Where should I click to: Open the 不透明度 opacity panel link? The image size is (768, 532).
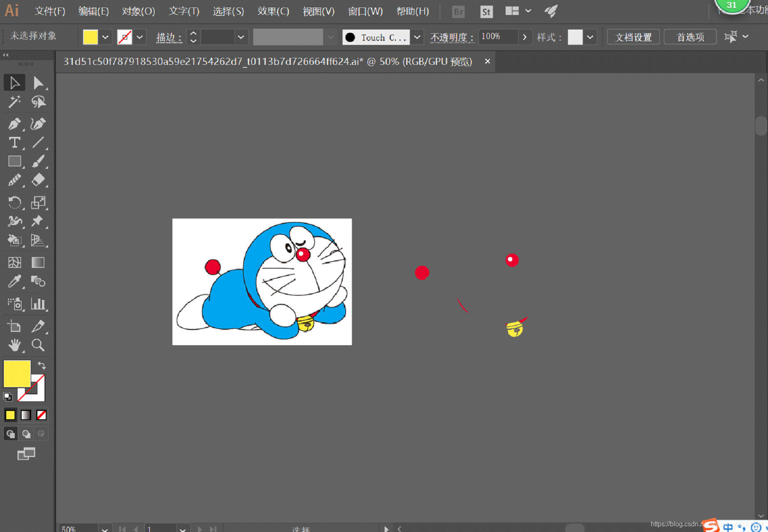452,37
